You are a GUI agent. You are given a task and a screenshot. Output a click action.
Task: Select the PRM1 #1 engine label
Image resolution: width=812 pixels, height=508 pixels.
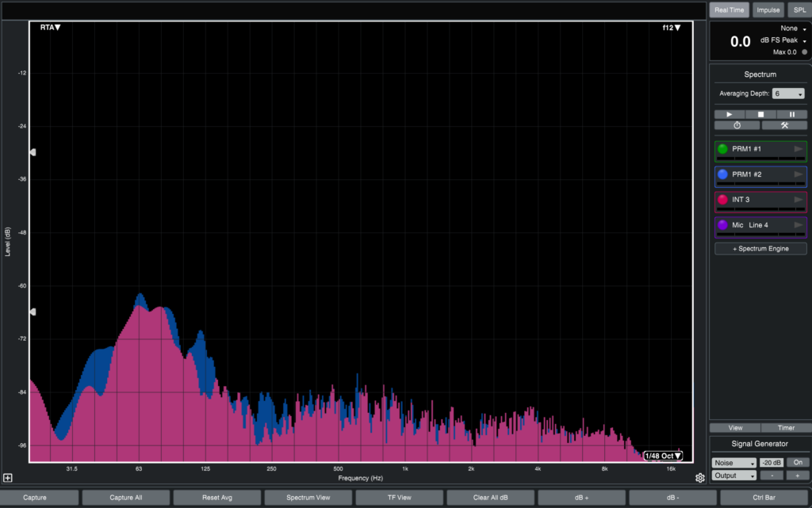(x=746, y=149)
